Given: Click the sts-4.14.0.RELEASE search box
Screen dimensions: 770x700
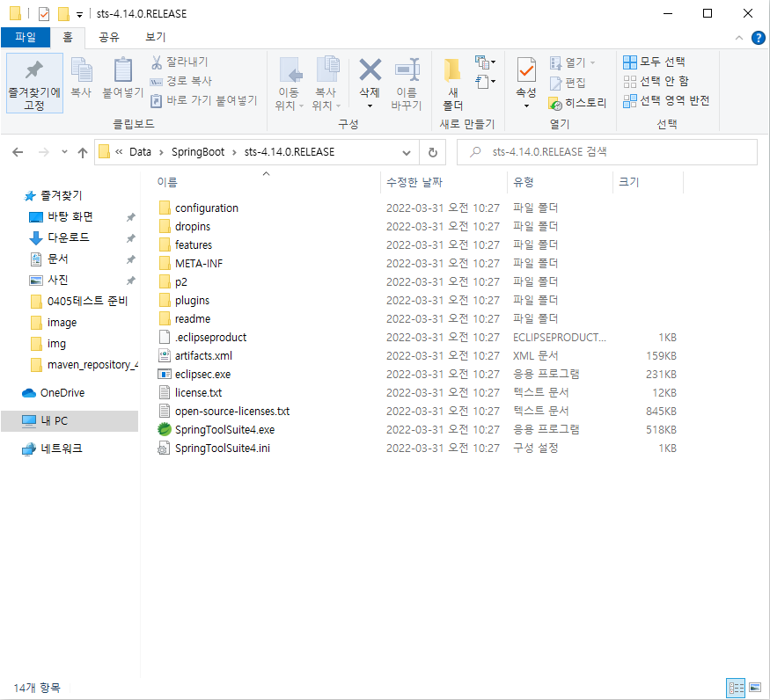Looking at the screenshot, I should click(x=607, y=152).
